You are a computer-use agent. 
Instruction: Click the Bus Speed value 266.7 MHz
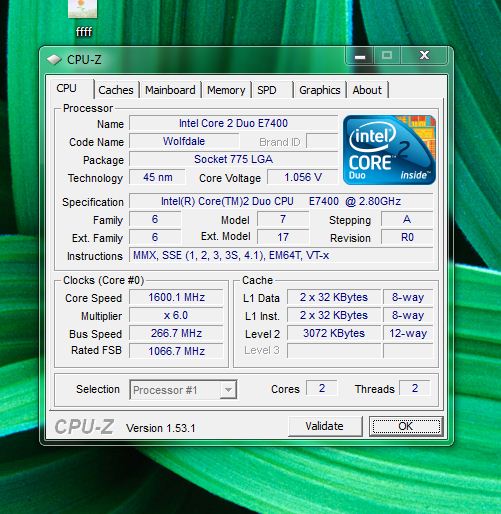[x=176, y=333]
